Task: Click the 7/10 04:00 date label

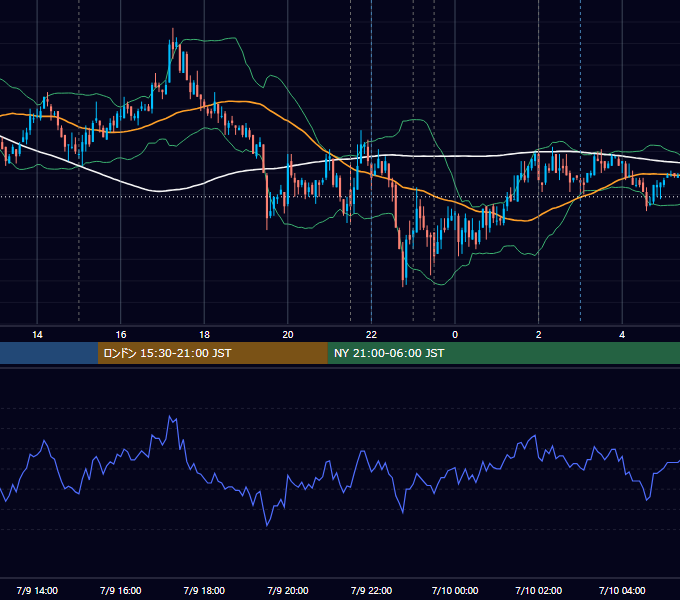Action: point(622,590)
